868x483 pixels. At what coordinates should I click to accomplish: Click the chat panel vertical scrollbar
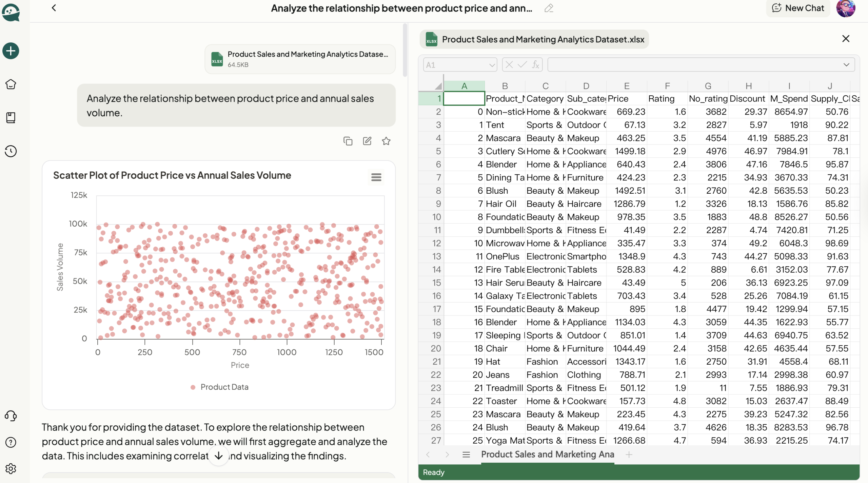point(405,50)
